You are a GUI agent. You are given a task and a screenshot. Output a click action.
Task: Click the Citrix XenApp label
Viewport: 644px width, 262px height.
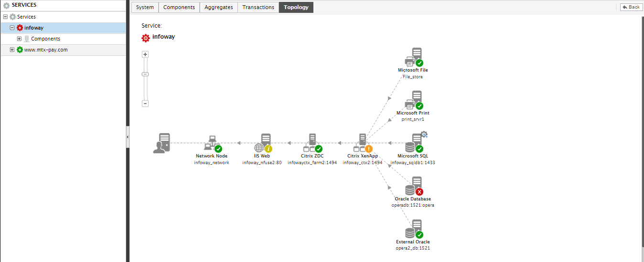tap(363, 156)
